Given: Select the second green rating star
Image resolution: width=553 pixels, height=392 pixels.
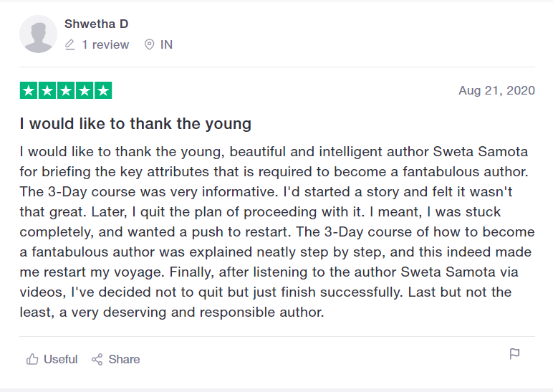Looking at the screenshot, I should 47,91.
